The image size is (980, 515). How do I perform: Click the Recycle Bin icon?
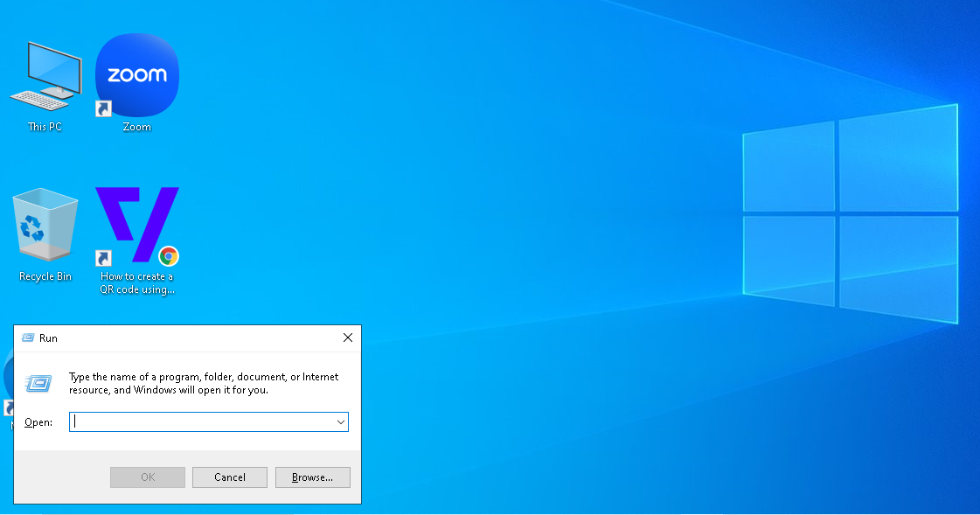point(45,225)
